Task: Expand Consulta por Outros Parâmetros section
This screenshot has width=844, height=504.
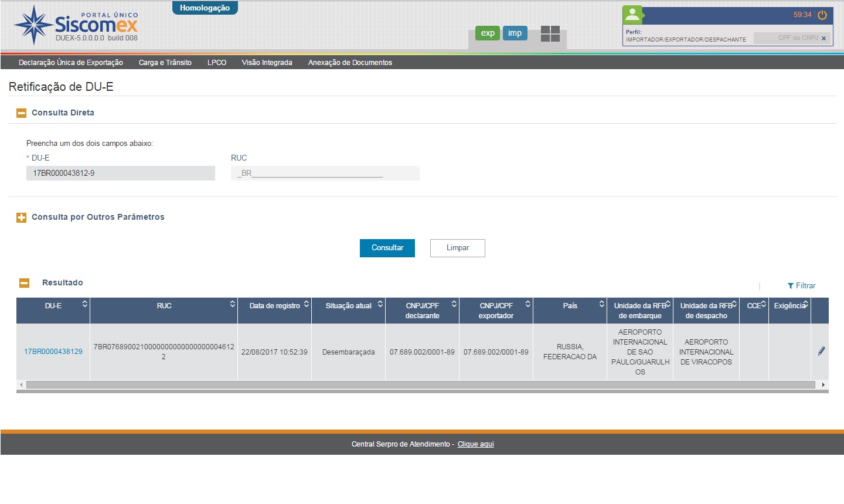Action: [21, 217]
